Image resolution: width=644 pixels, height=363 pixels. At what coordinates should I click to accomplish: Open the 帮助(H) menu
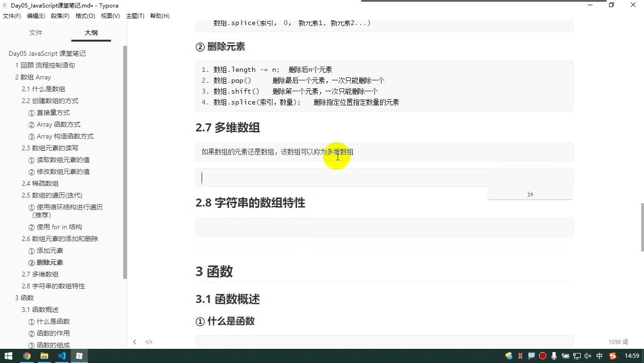(x=160, y=16)
